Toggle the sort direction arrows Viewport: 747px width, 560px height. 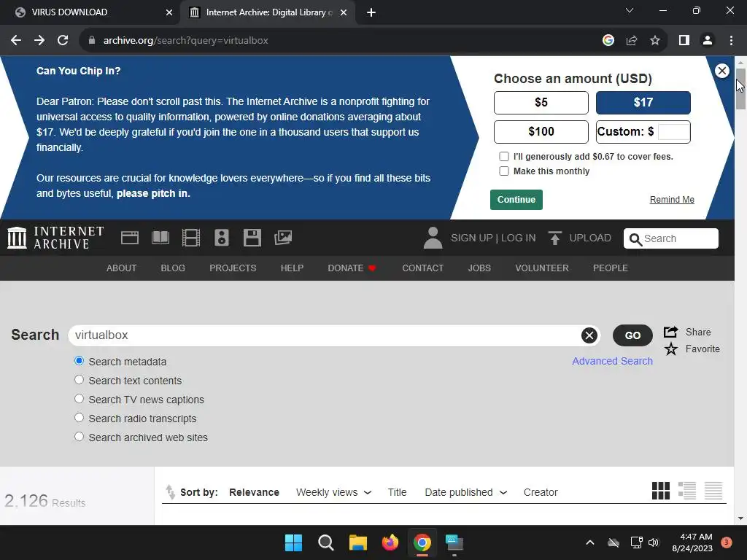coord(170,492)
